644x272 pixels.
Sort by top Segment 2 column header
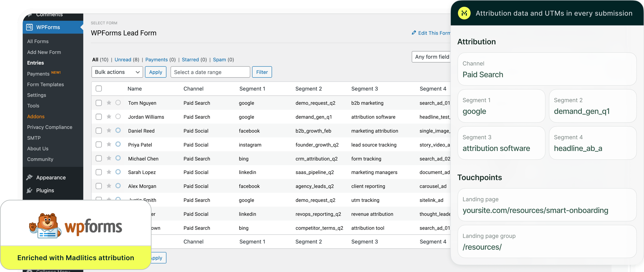tap(308, 88)
